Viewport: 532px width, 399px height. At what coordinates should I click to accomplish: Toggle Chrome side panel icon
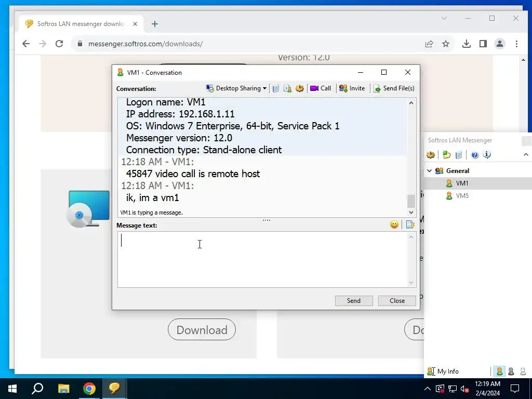pos(483,44)
